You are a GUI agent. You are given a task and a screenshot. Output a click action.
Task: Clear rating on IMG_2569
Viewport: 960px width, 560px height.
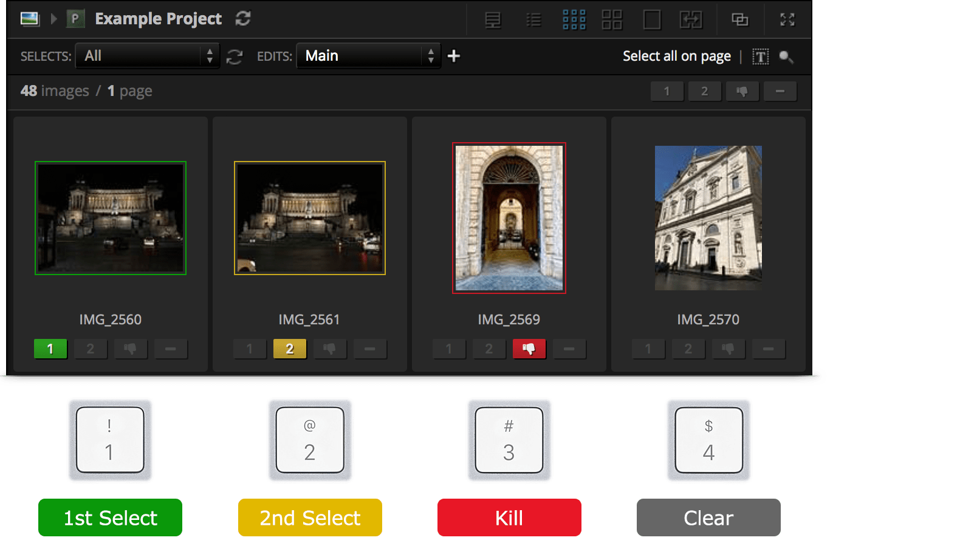tap(569, 349)
